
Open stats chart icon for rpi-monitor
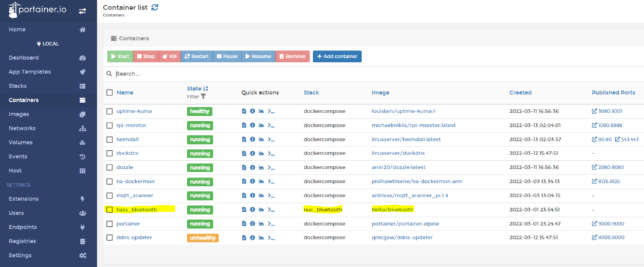click(261, 125)
